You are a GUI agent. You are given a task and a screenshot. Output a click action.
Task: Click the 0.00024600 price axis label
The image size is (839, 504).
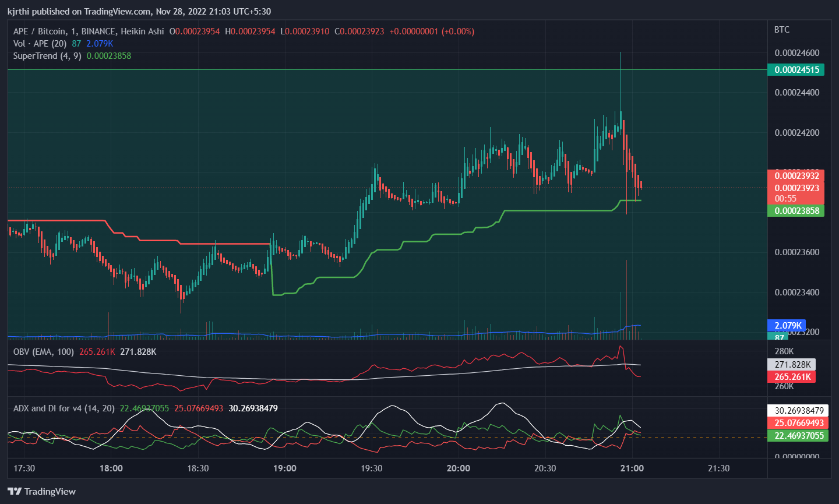tap(797, 53)
